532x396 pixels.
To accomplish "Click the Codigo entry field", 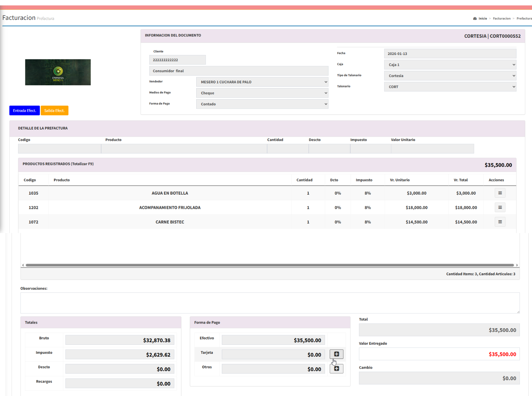I will click(60, 149).
